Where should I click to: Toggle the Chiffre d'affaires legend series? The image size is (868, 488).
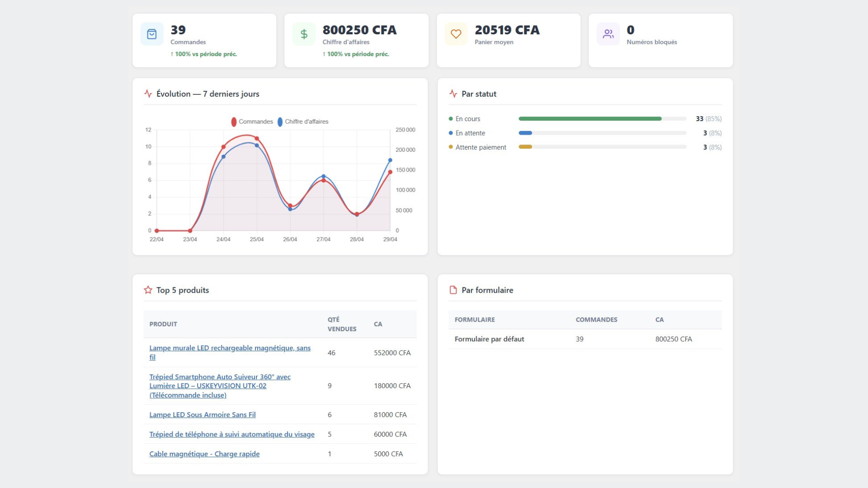coord(303,122)
